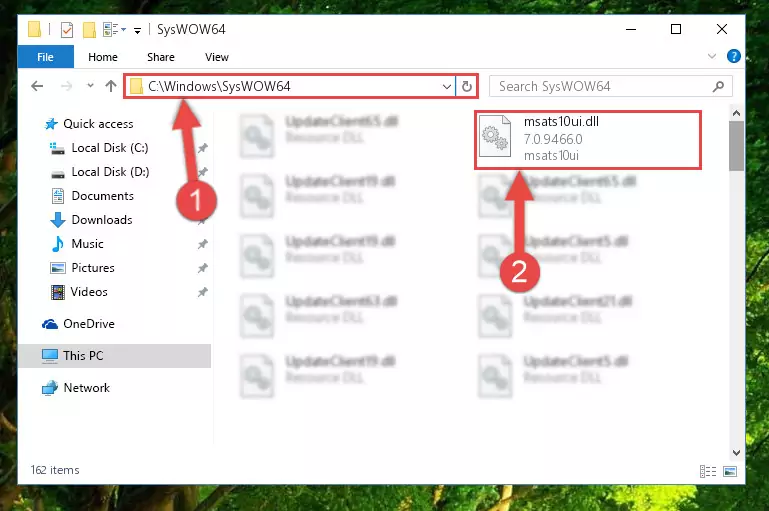This screenshot has height=511, width=769.
Task: Click the scroll down arrow of file list
Action: coord(736,453)
